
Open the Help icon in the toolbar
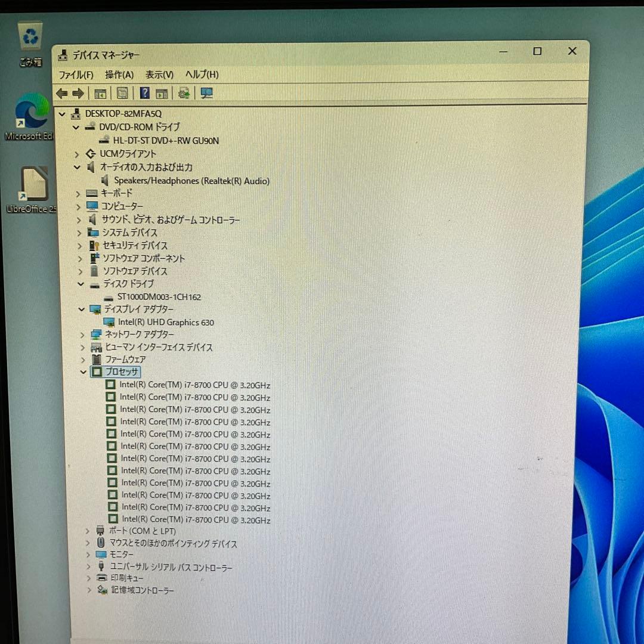click(144, 93)
